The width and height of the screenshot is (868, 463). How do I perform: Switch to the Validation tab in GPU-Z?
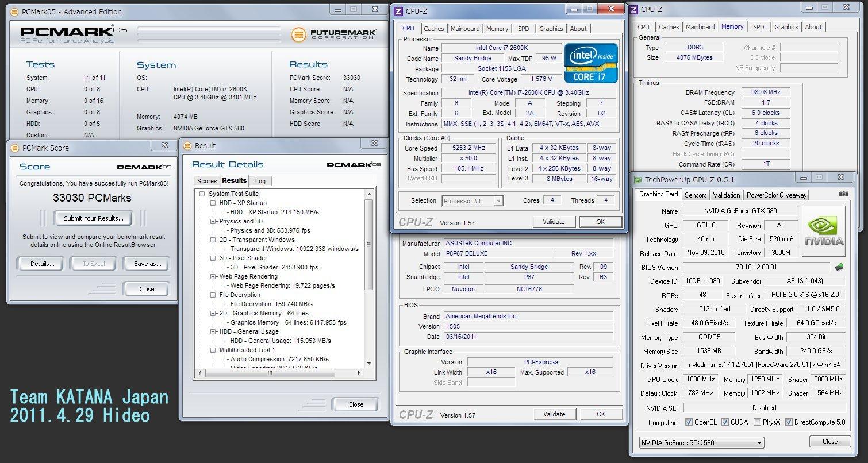pyautogui.click(x=727, y=195)
